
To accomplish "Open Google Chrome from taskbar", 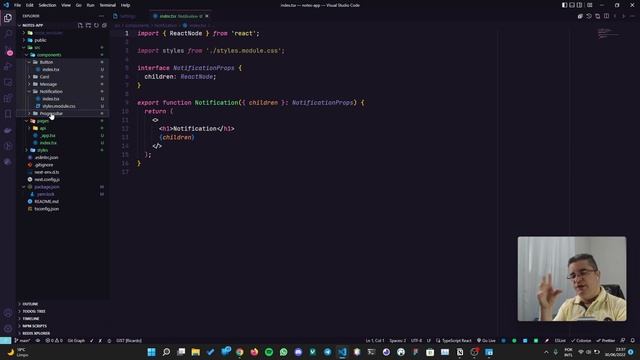I will pyautogui.click(x=240, y=352).
